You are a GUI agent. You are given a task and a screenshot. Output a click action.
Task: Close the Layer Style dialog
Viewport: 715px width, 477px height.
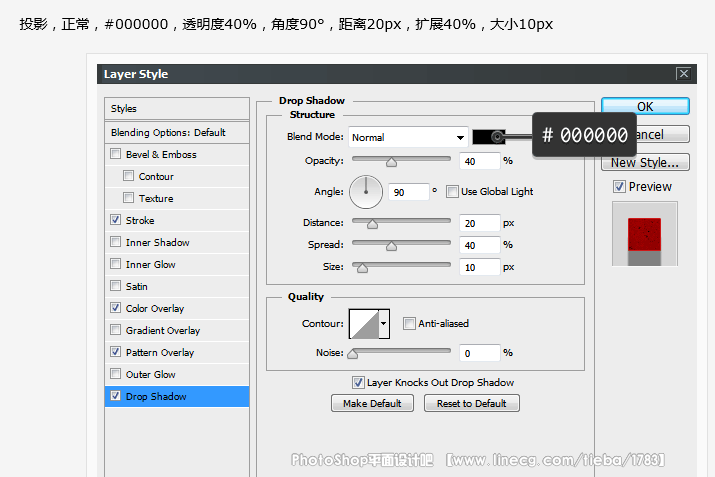point(683,73)
